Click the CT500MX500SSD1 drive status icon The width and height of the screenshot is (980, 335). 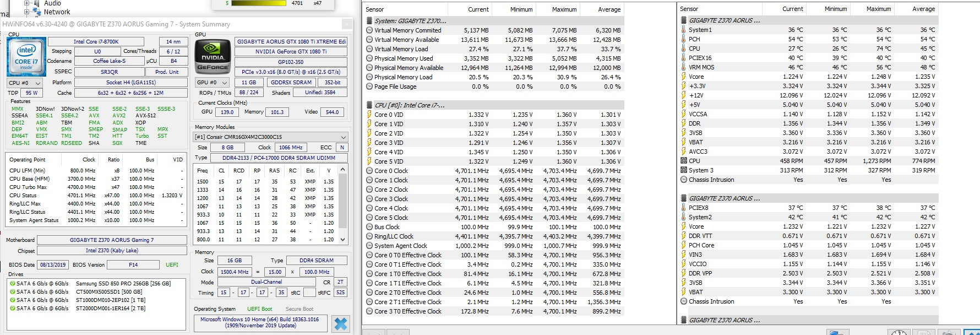pyautogui.click(x=12, y=292)
